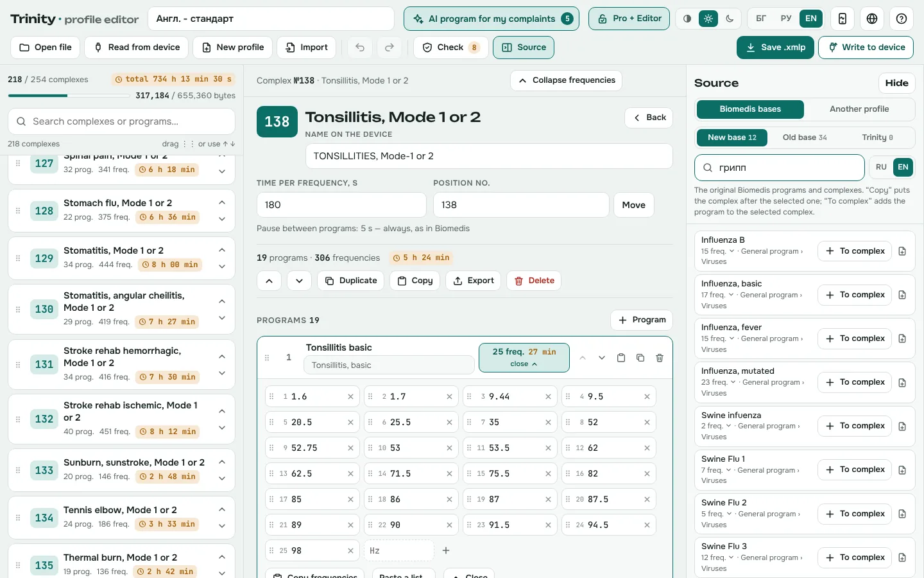Open the Old base 34 tab
The image size is (924, 578).
click(805, 137)
